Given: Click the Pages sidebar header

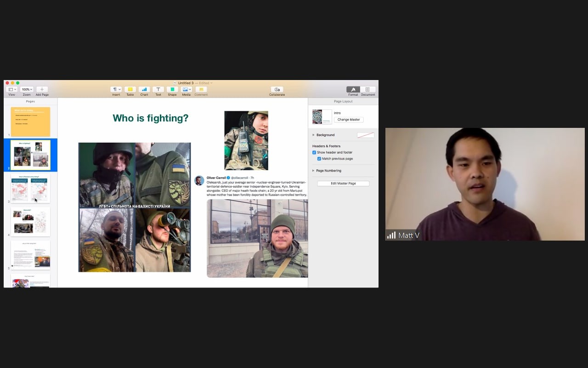Looking at the screenshot, I should [x=30, y=101].
